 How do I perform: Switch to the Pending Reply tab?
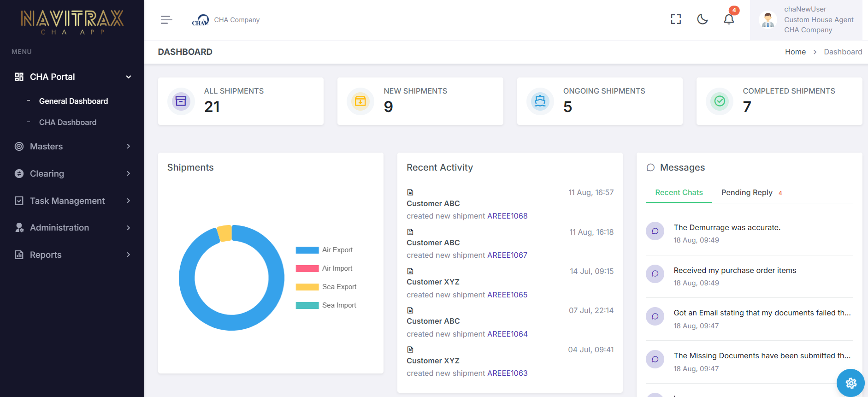747,192
